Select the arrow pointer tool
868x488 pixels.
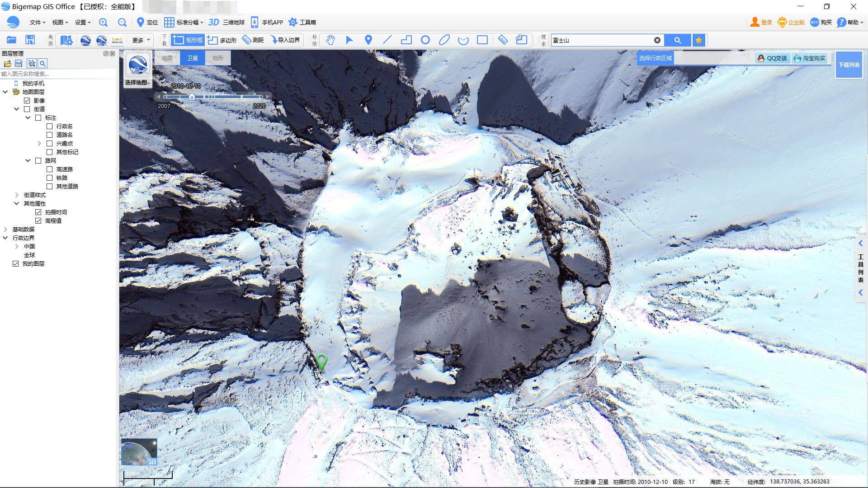(x=349, y=40)
